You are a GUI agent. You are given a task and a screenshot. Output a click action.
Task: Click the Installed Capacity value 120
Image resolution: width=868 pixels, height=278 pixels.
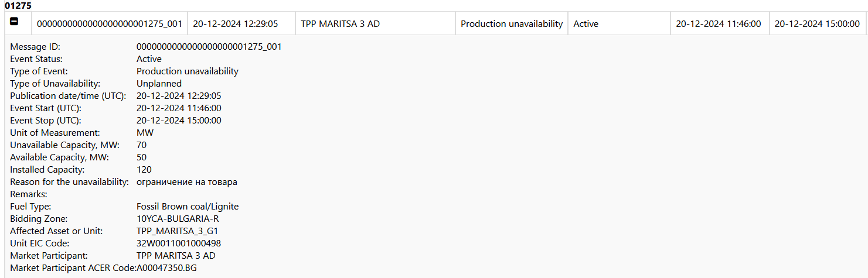pos(144,170)
